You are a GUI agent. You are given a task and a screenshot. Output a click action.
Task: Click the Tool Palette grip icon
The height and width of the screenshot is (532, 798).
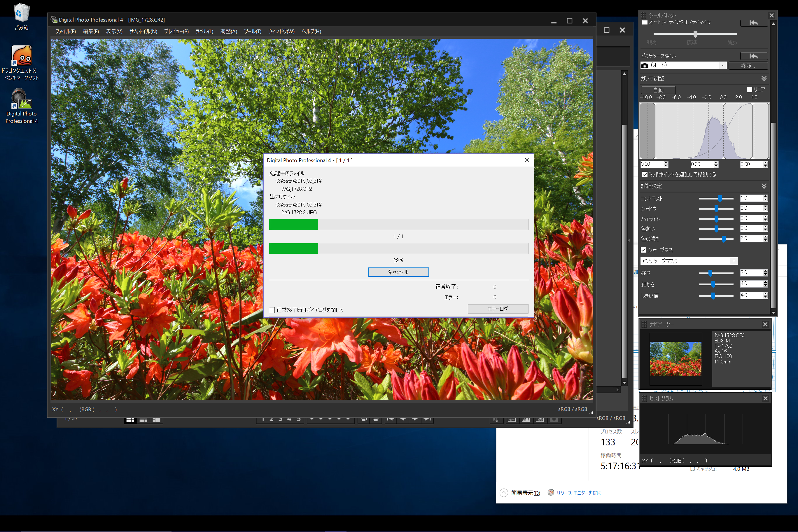(644, 16)
